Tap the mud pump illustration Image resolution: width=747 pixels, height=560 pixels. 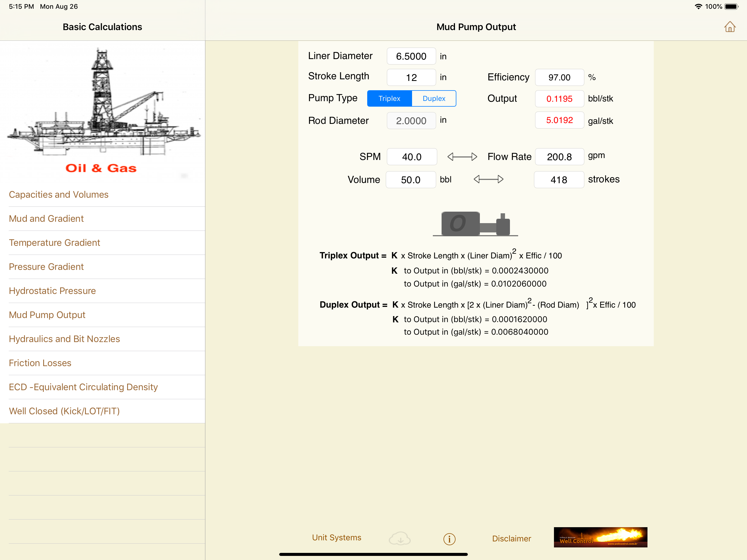click(475, 224)
